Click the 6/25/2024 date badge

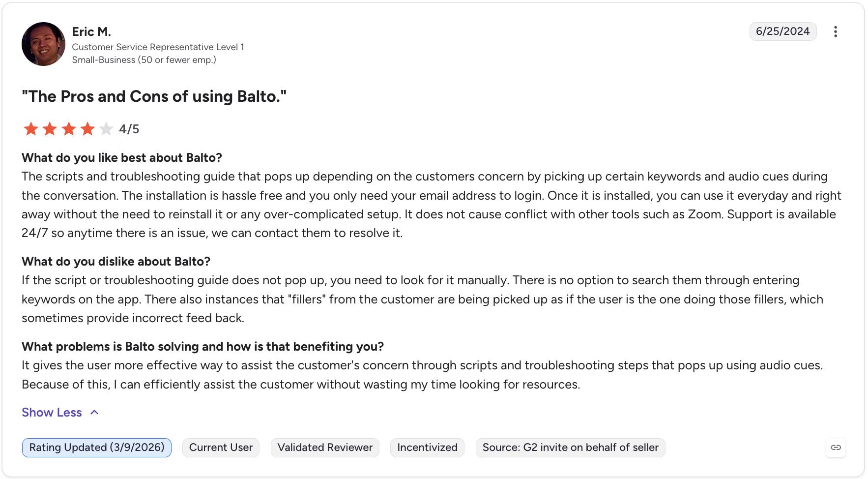(x=783, y=31)
